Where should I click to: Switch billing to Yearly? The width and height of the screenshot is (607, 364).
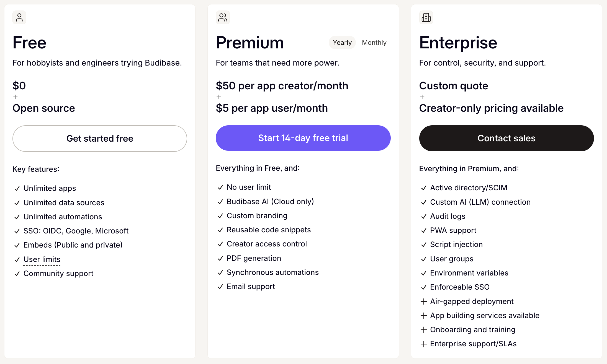(x=342, y=43)
